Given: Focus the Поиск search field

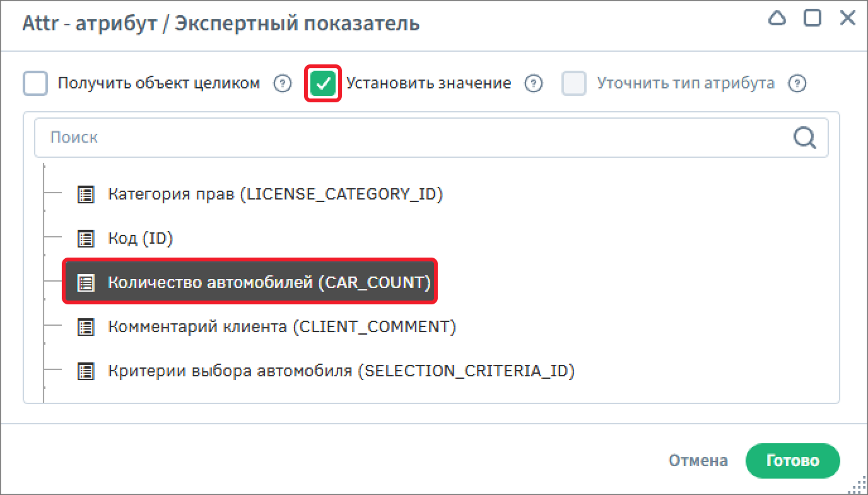Looking at the screenshot, I should (410, 137).
